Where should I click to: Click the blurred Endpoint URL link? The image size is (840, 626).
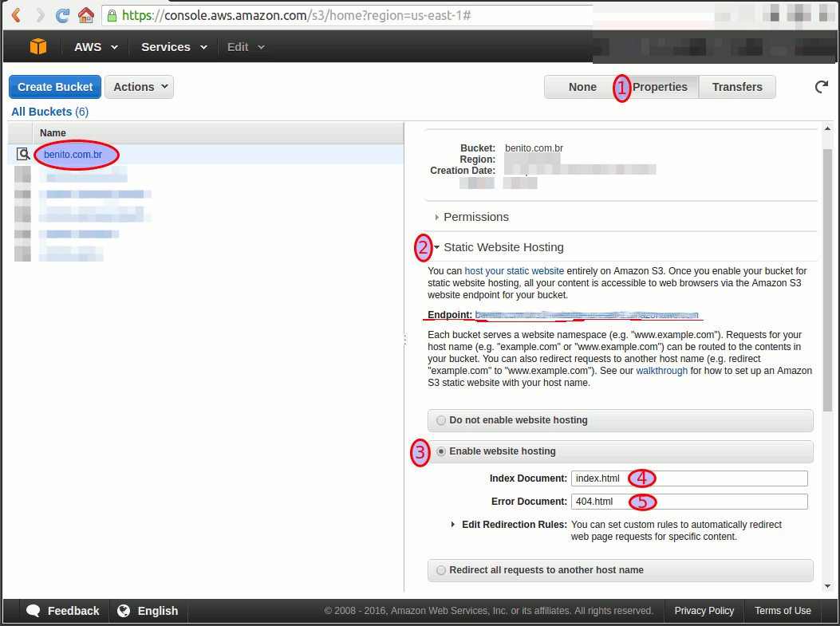point(586,315)
